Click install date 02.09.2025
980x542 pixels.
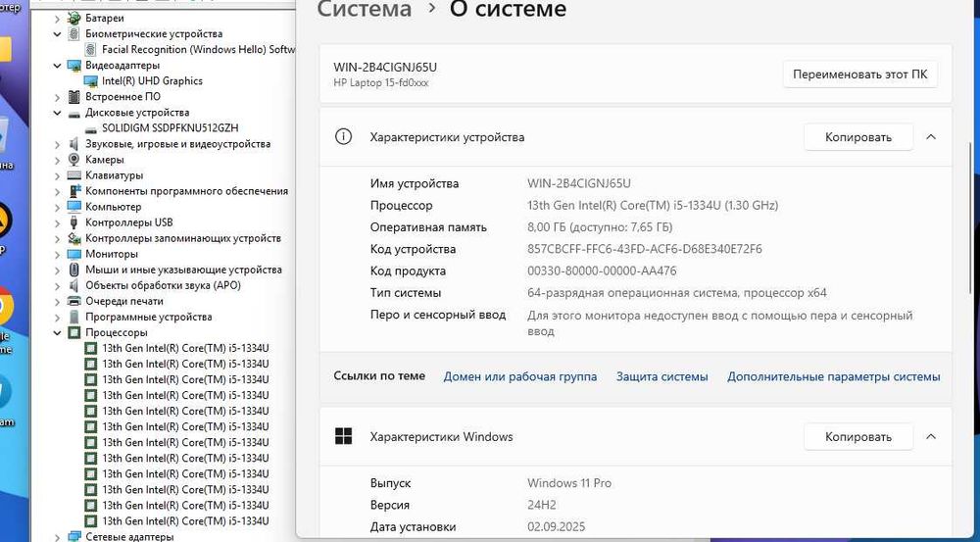click(557, 526)
